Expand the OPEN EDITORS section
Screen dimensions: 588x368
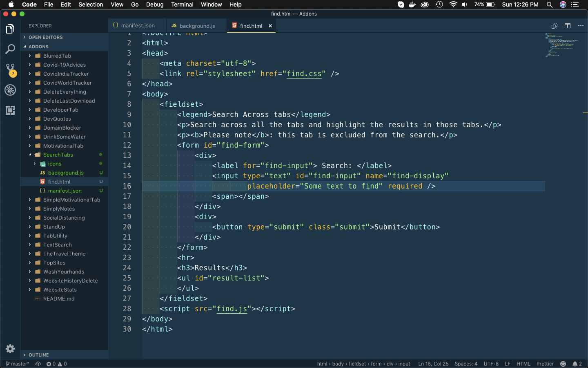coord(64,37)
